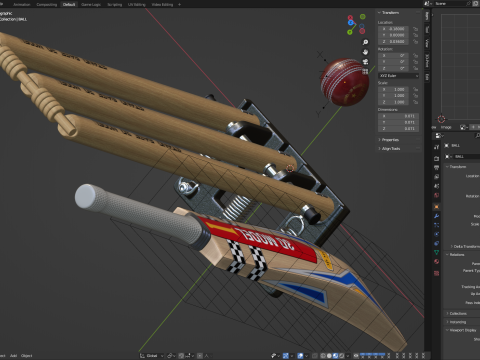Toggle proportional editing in viewport header
This screenshot has width=480, height=360.
pyautogui.click(x=199, y=356)
